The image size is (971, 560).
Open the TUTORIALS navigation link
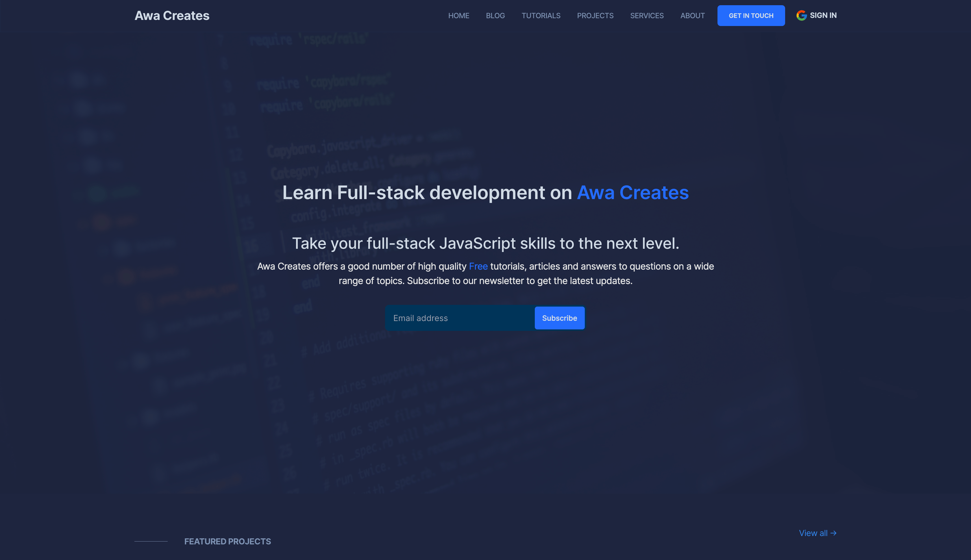tap(541, 15)
